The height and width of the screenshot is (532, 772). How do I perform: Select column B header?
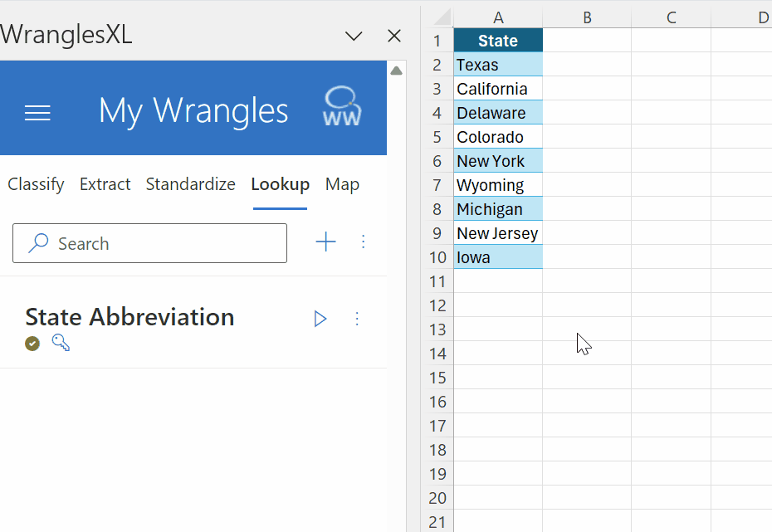[x=587, y=17]
